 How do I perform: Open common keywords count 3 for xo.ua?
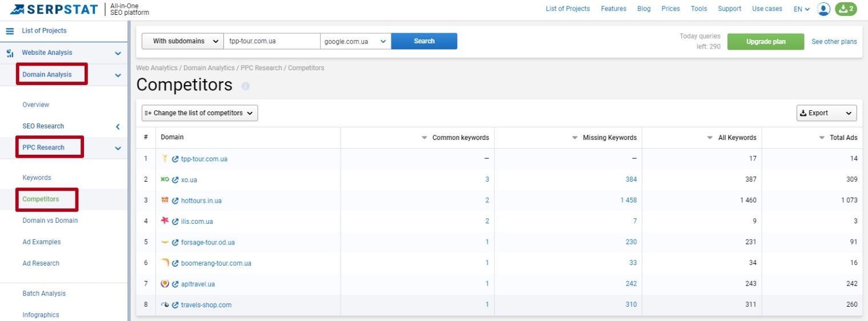tap(487, 179)
